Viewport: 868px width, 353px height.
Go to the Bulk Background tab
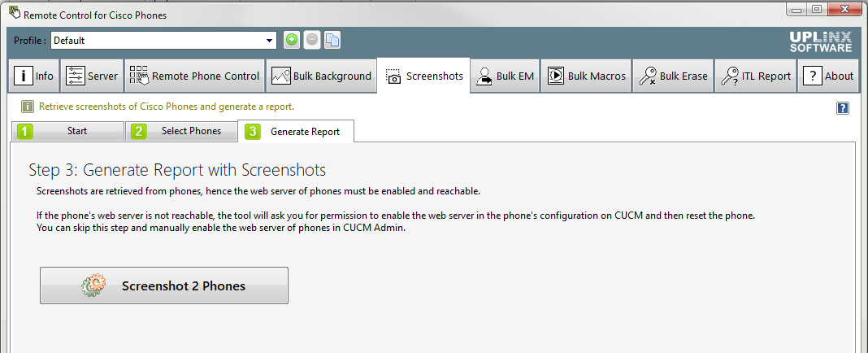321,76
